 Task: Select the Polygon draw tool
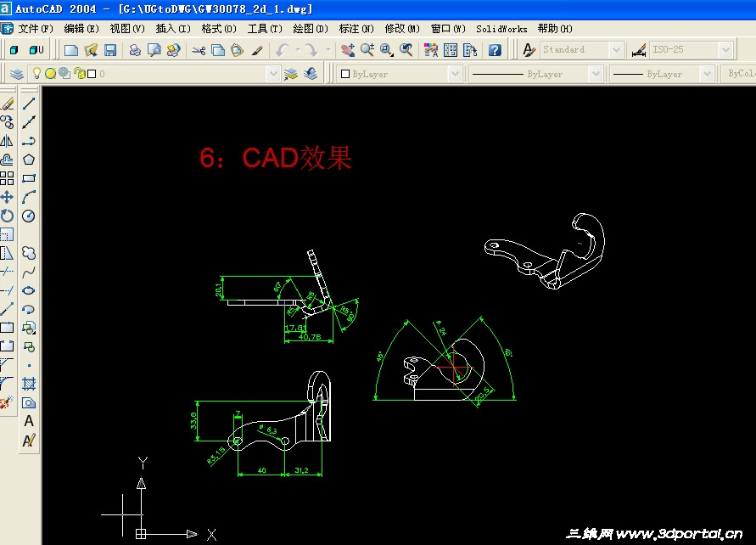pyautogui.click(x=29, y=160)
